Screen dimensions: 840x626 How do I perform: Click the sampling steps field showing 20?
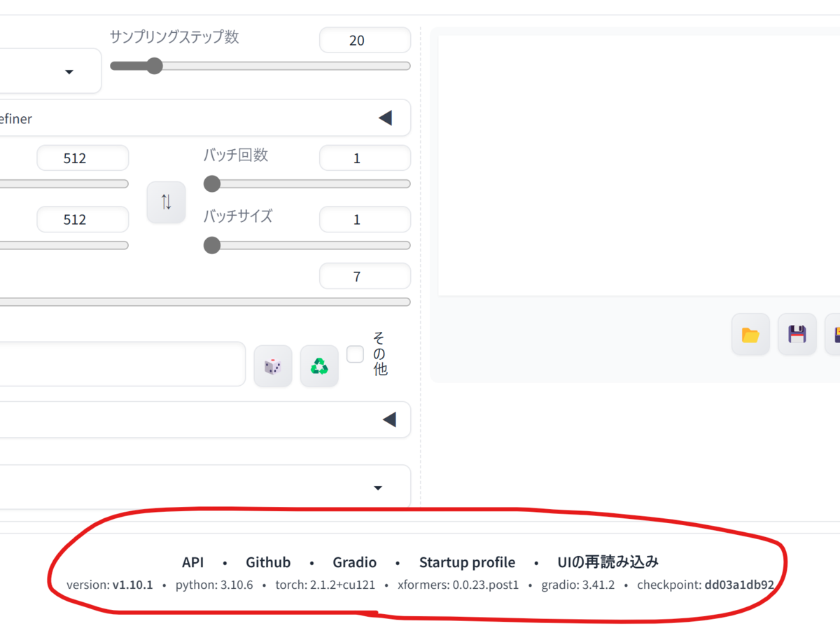coord(365,40)
